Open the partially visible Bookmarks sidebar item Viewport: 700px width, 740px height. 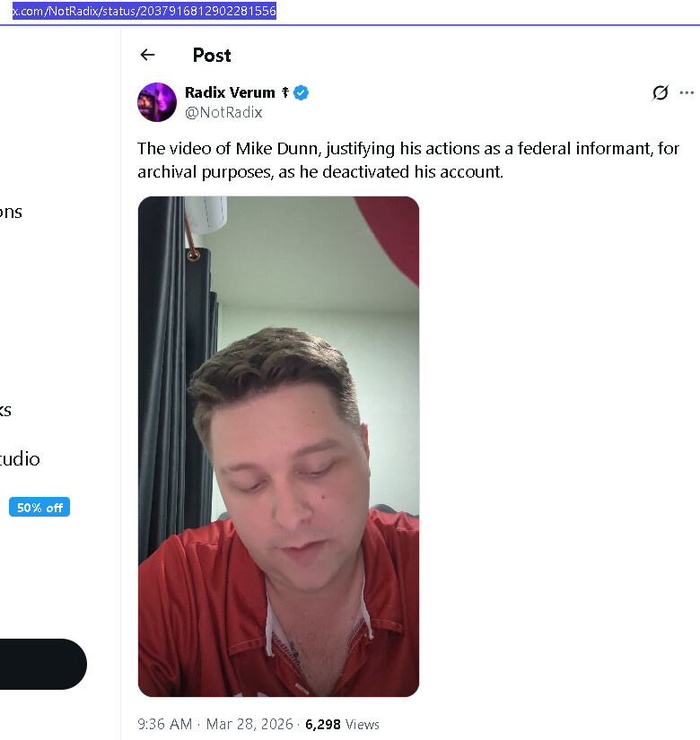pyautogui.click(x=5, y=410)
